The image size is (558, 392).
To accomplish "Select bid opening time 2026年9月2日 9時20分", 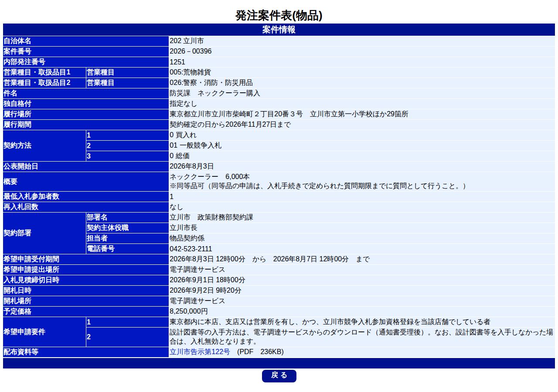I will pos(205,291).
